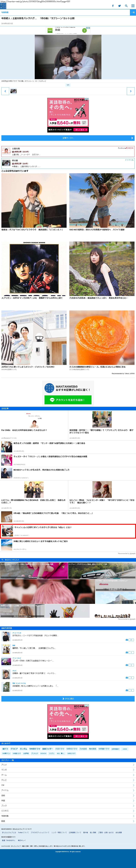Click the green arrow on the Hulu ad
Screen dimensions: 136x868
tap(85, 30)
